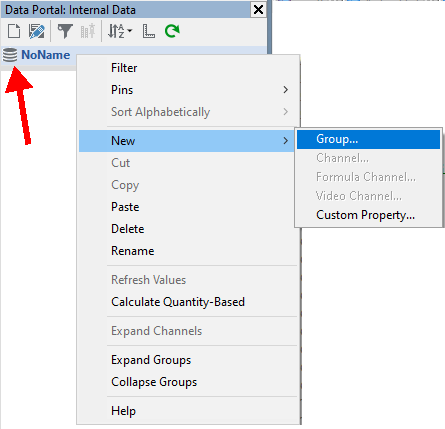The height and width of the screenshot is (429, 445).
Task: Click the NoName database stack icon
Action: pos(10,55)
